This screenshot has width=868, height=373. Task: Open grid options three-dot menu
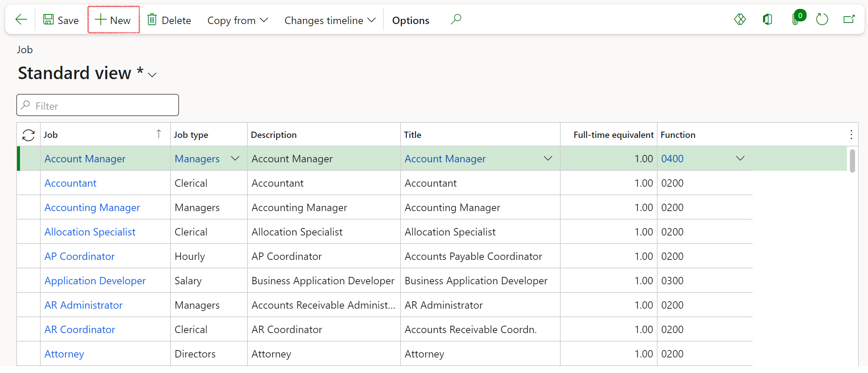pos(851,135)
